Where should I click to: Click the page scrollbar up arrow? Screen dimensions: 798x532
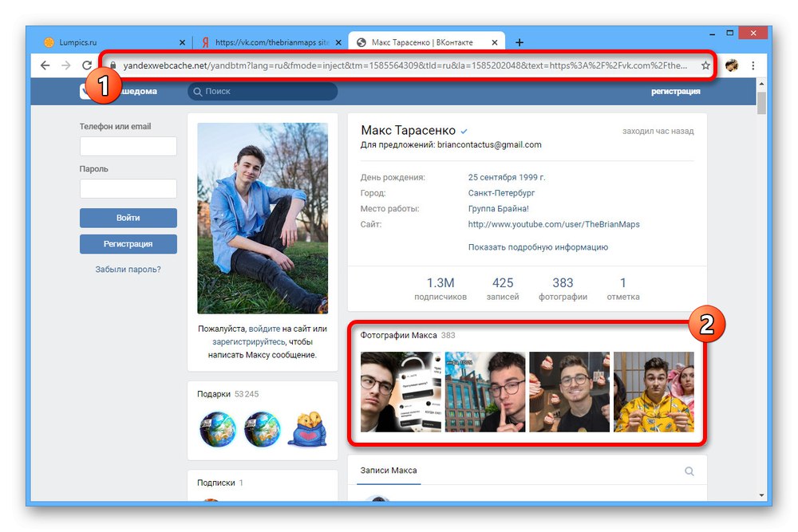(761, 84)
